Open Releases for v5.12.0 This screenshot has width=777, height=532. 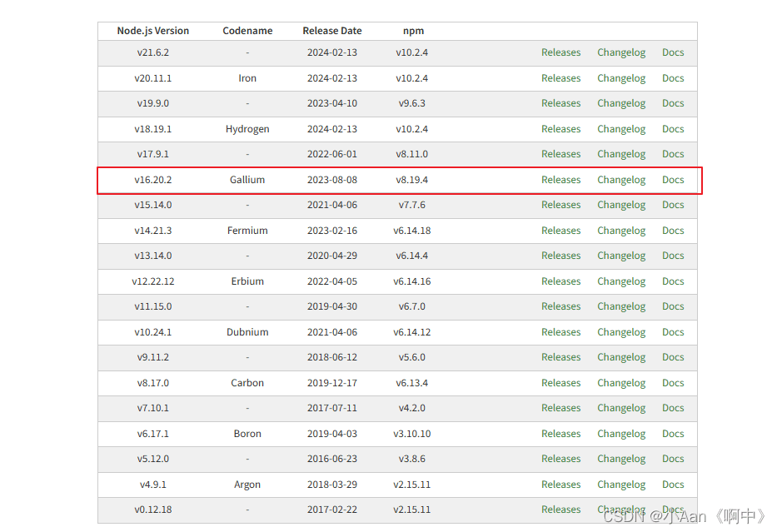pos(560,460)
